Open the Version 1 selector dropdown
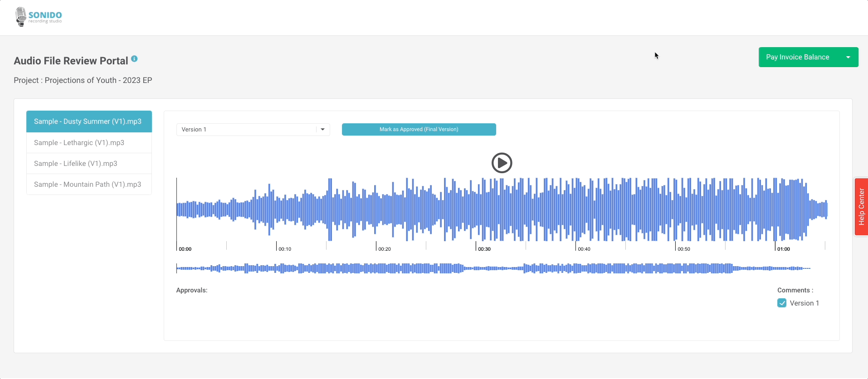The height and width of the screenshot is (379, 868). point(247,130)
